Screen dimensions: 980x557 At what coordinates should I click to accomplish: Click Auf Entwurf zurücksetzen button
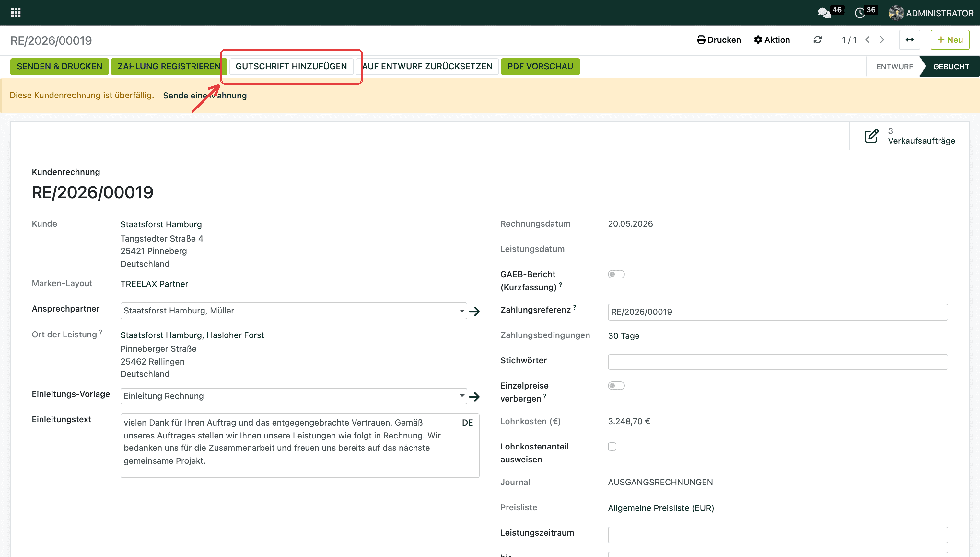pos(427,67)
